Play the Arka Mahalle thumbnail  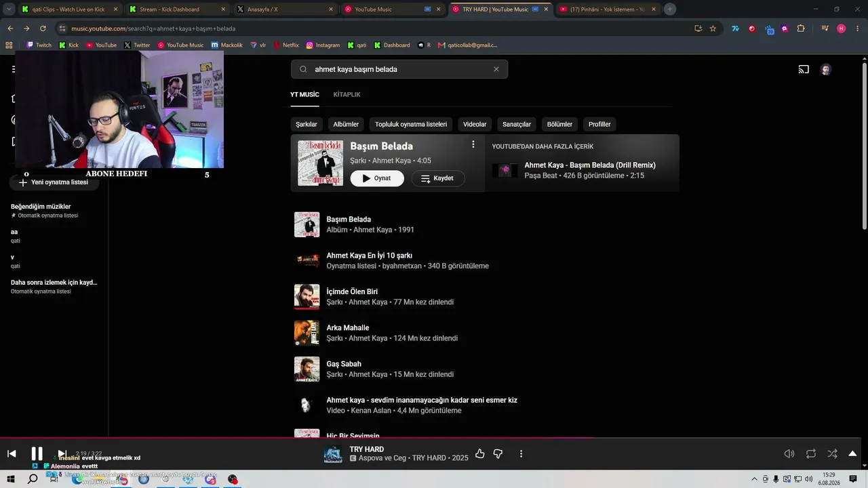coord(307,333)
